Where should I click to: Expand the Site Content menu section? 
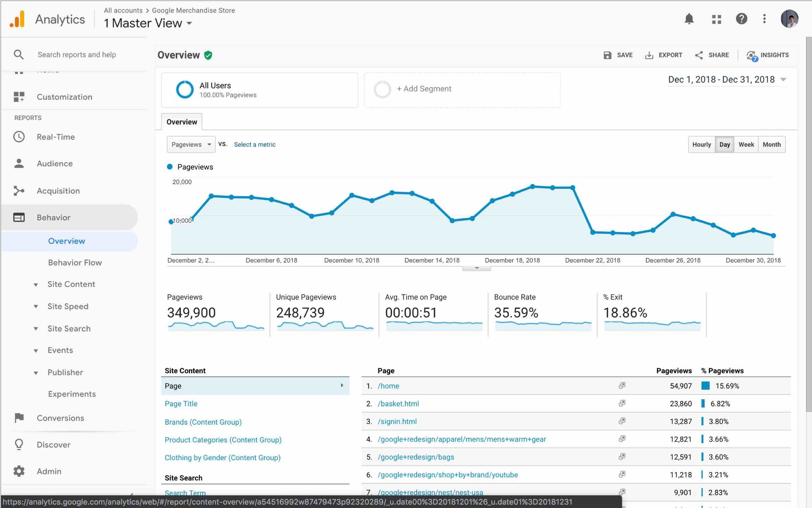pos(71,284)
